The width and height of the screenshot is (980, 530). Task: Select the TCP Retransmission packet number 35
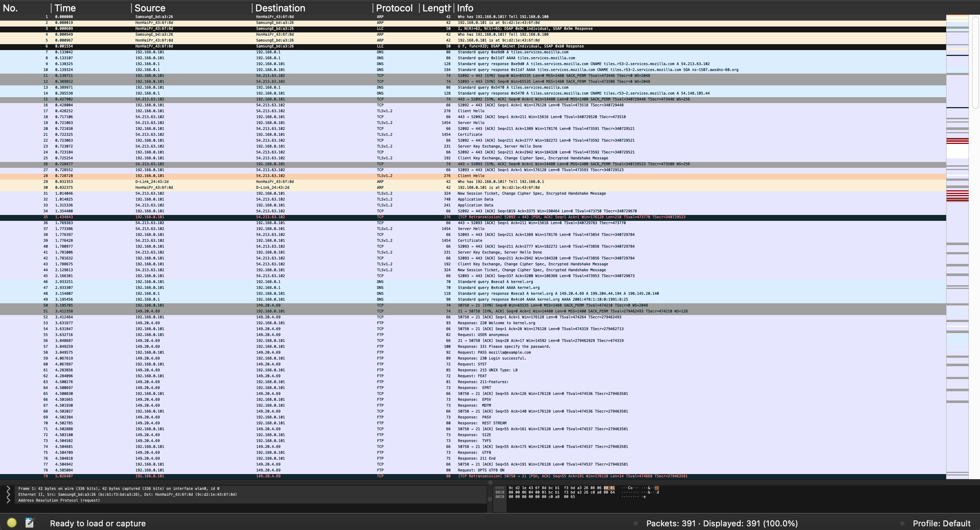[x=266, y=217]
